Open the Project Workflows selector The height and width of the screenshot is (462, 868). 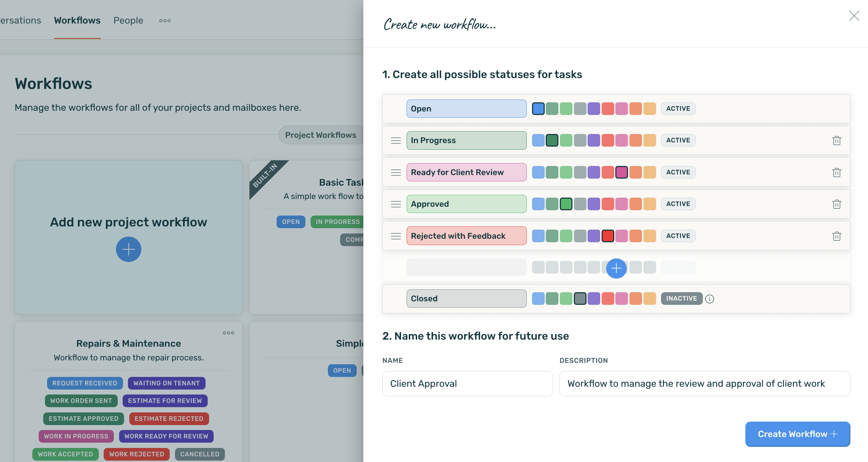click(x=320, y=135)
